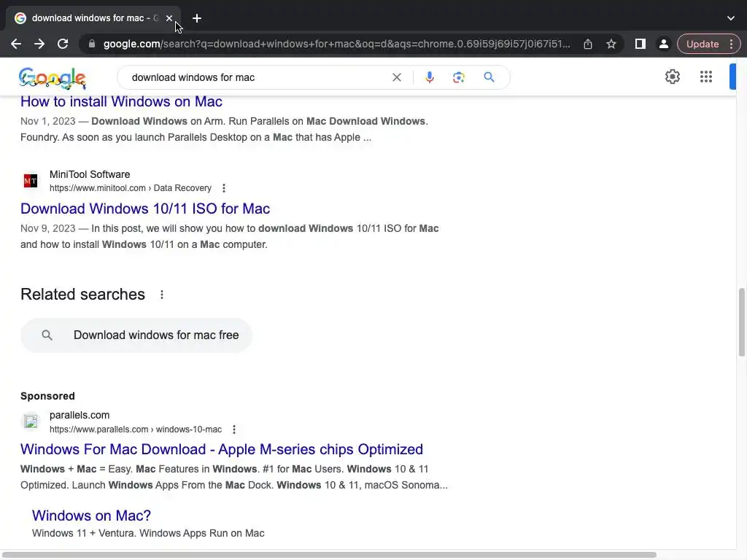
Task: Click https://www.parallels.com › windows-10-mac URL text
Action: pyautogui.click(x=135, y=429)
